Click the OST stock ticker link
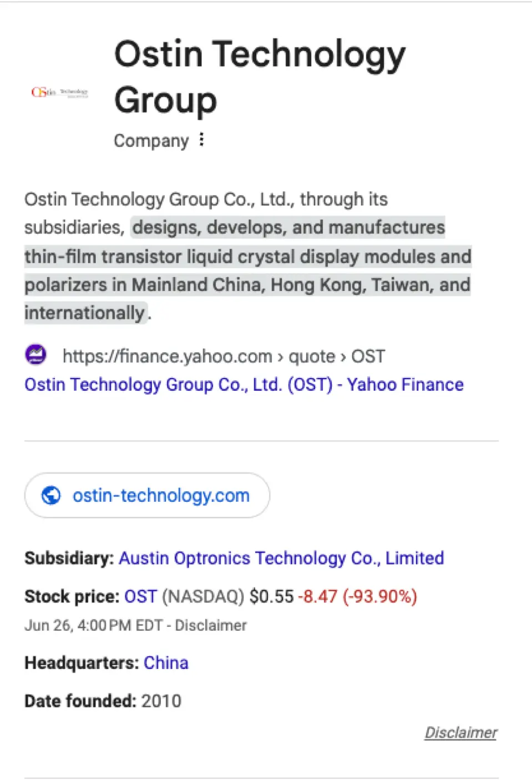 pos(140,596)
